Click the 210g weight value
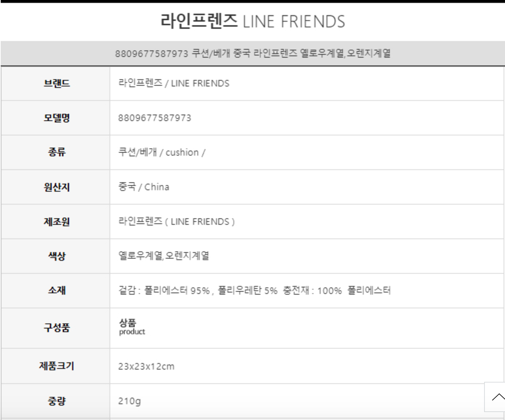 [129, 401]
